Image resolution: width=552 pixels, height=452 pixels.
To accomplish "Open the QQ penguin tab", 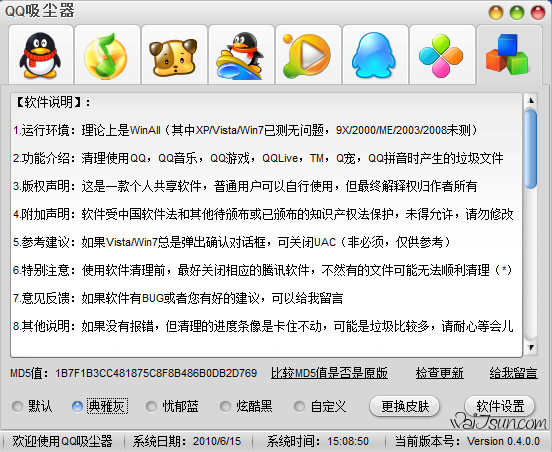I will (x=41, y=55).
